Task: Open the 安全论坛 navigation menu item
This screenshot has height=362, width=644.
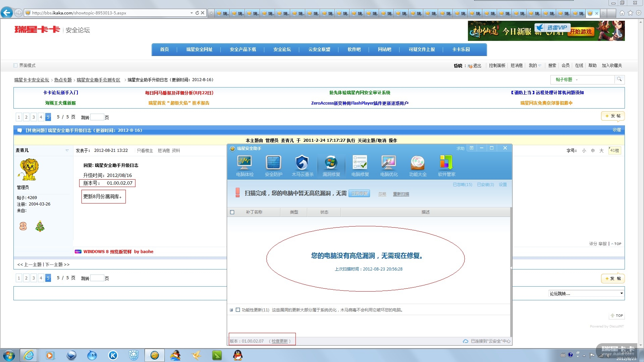Action: [x=282, y=49]
